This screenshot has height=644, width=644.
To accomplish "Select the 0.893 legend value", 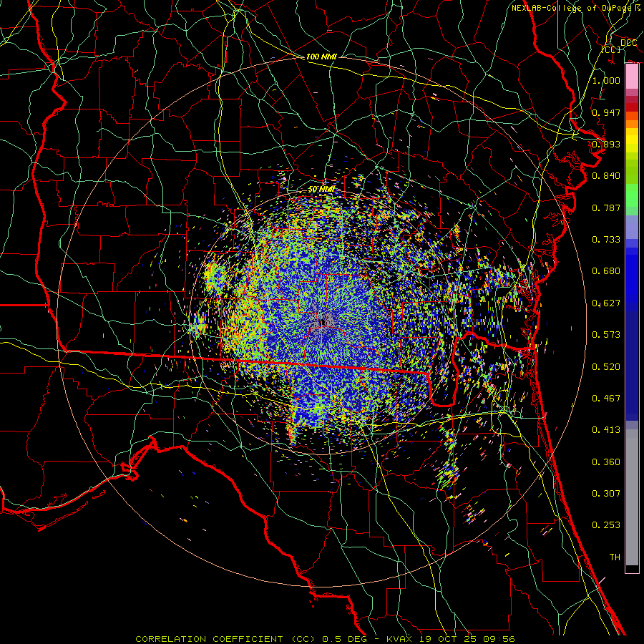I will pos(606,144).
